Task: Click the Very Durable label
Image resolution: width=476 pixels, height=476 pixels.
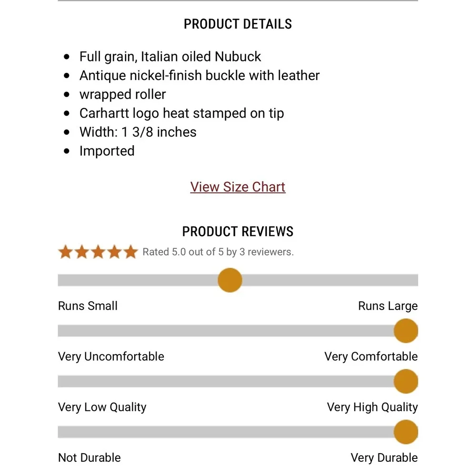Action: 384,458
